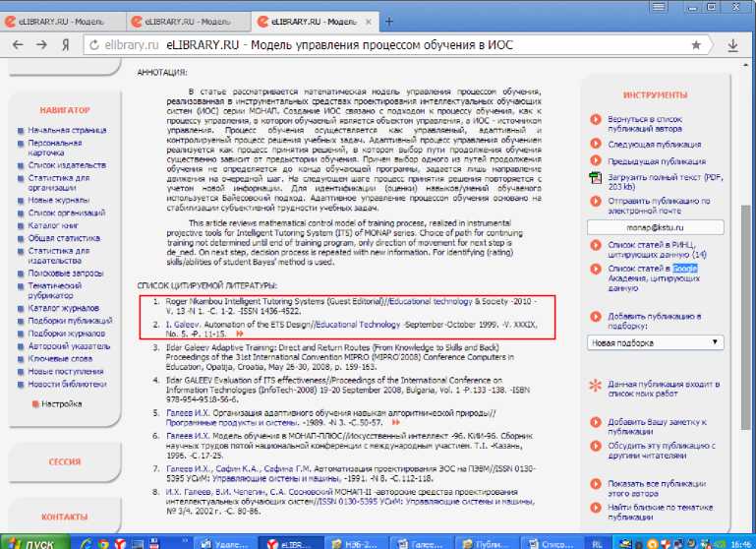Click the arrow icon beside Добавить публикацию в подборку
This screenshot has height=549, width=756.
pyautogui.click(x=596, y=317)
